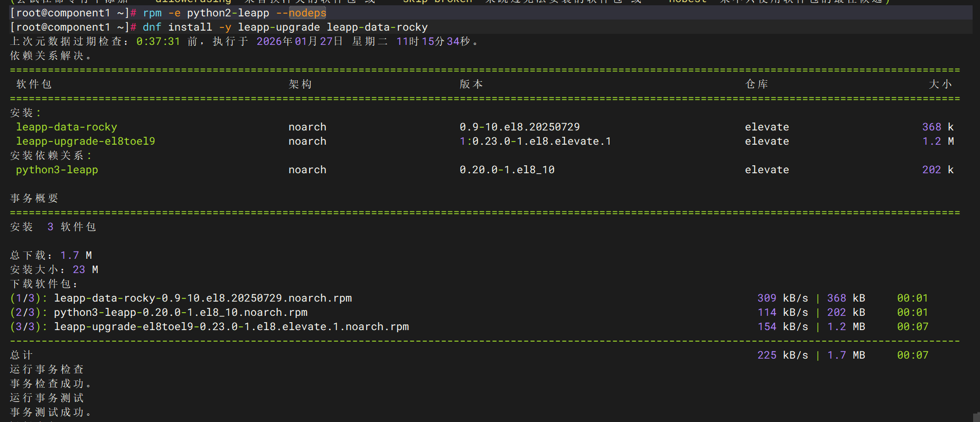Click leapp-upgrade-el8toel9 in the package table
This screenshot has height=422, width=980.
pos(86,141)
